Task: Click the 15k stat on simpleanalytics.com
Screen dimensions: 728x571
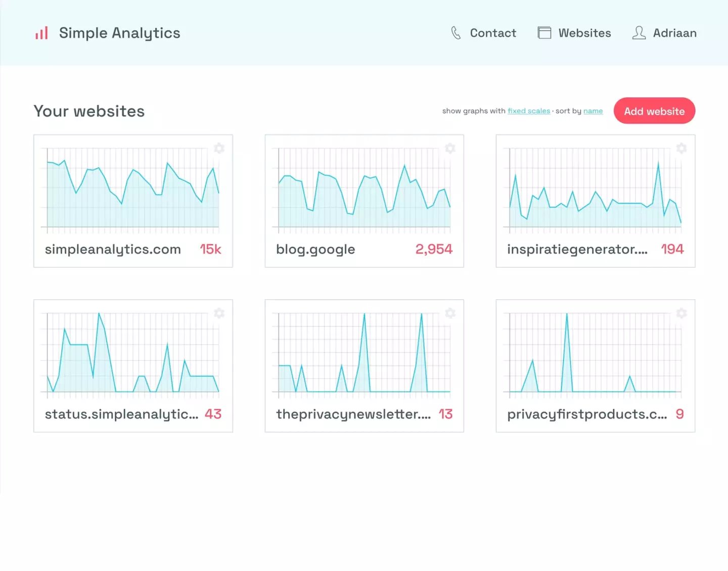Action: click(210, 249)
